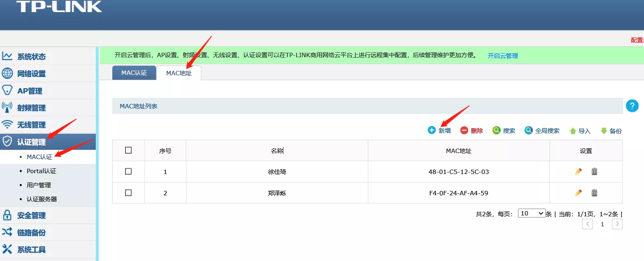Edit the 徐佳琦 entry with pencil icon
The width and height of the screenshot is (644, 261).
(x=578, y=172)
